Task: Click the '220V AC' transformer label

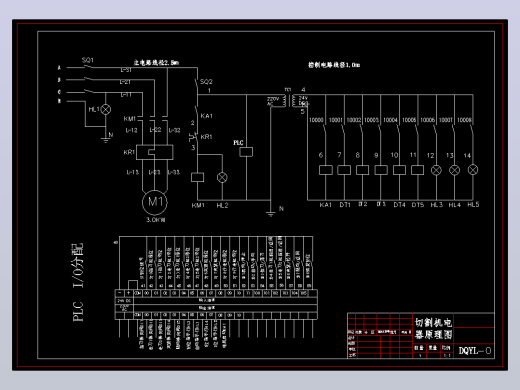Action: coord(273,101)
